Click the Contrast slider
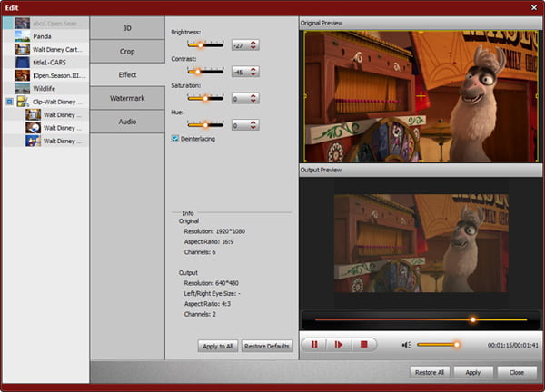545x392 pixels. [x=205, y=72]
